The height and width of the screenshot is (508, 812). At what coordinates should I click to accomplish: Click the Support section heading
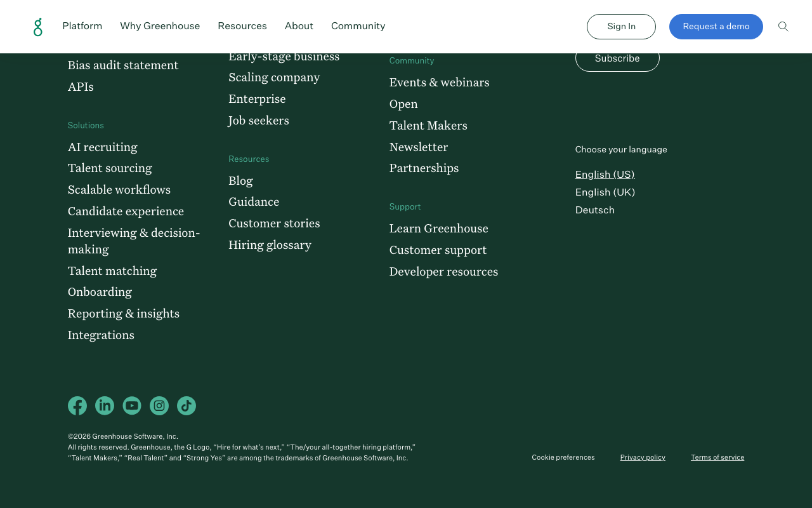click(405, 207)
